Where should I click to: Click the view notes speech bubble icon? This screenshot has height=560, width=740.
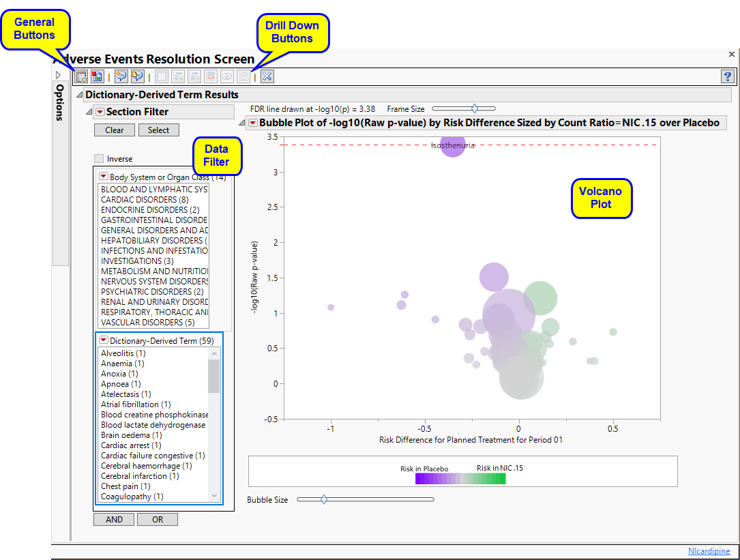coord(137,76)
